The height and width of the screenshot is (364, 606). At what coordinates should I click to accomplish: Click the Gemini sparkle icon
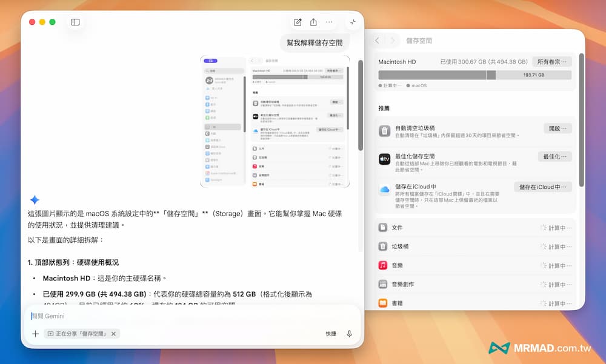coord(35,200)
